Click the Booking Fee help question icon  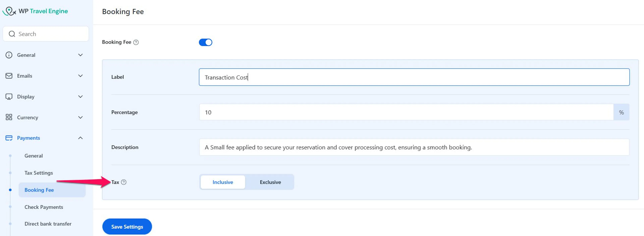tap(136, 42)
